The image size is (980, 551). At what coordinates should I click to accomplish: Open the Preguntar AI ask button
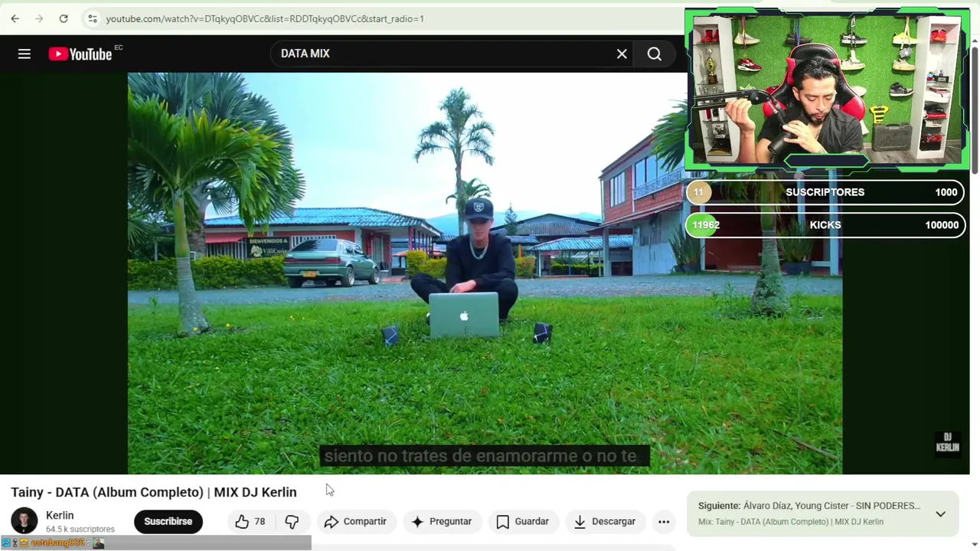[443, 521]
